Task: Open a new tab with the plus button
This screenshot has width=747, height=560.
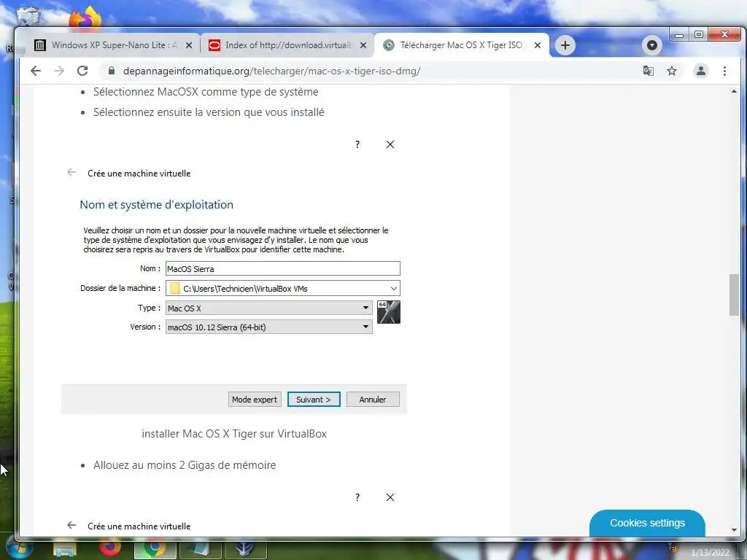Action: coord(565,45)
